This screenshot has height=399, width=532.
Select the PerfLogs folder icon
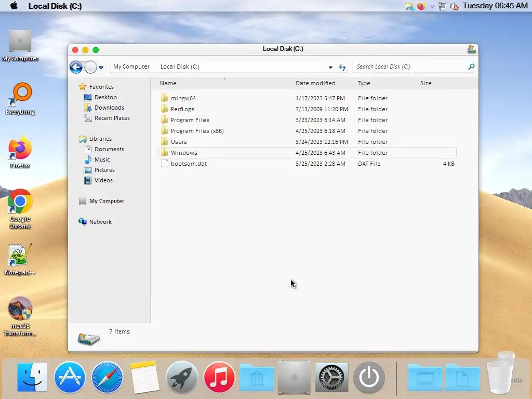point(165,109)
